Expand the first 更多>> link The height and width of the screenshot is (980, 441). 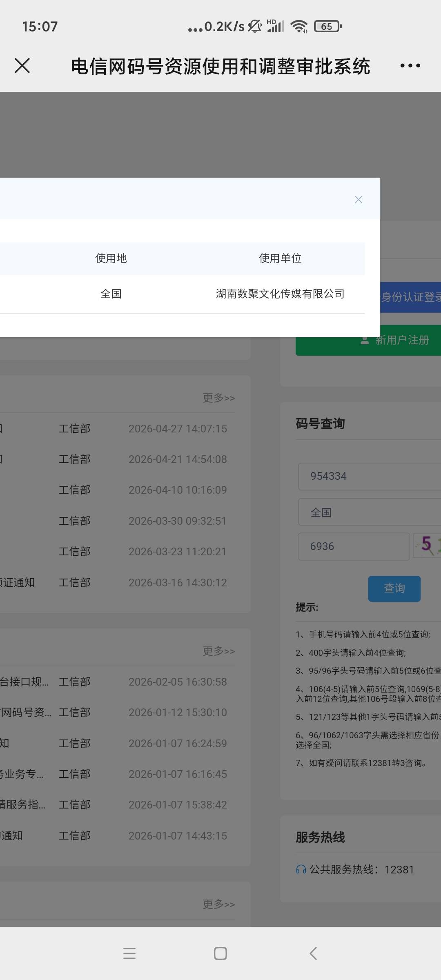click(219, 398)
